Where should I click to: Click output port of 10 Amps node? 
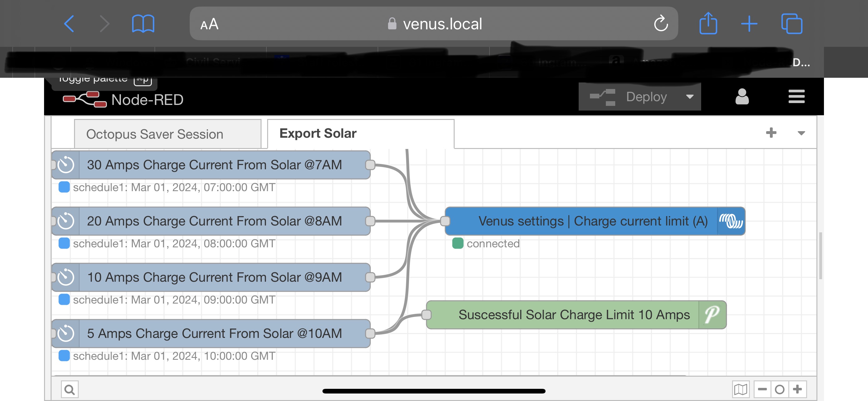(370, 277)
